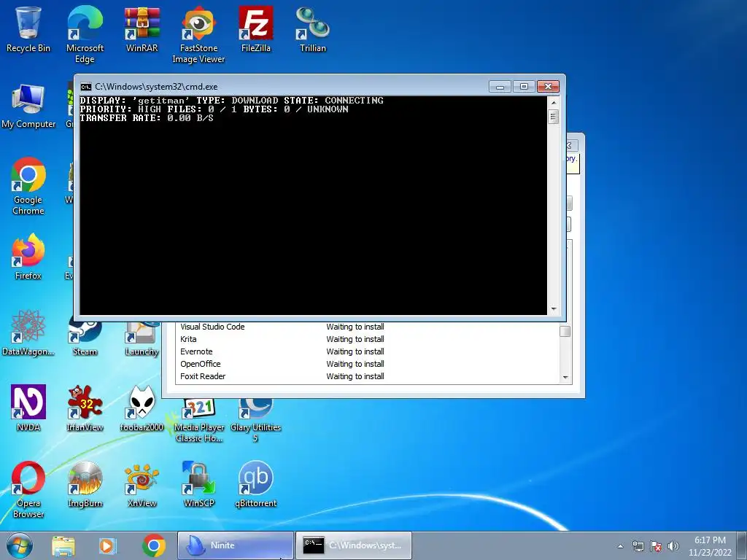The width and height of the screenshot is (747, 560).
Task: Select the ImgBurn desktop shortcut
Action: click(85, 484)
